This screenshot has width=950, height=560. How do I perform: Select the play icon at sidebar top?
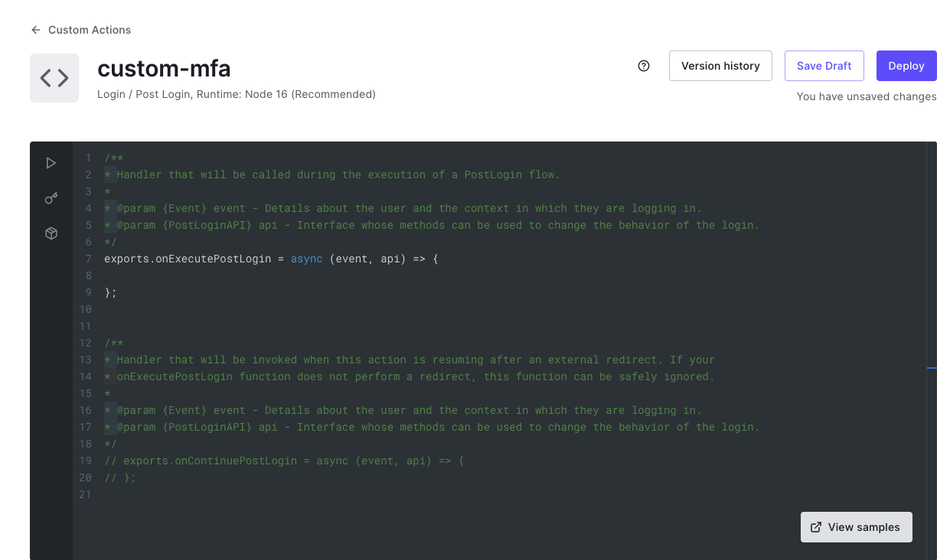[51, 163]
